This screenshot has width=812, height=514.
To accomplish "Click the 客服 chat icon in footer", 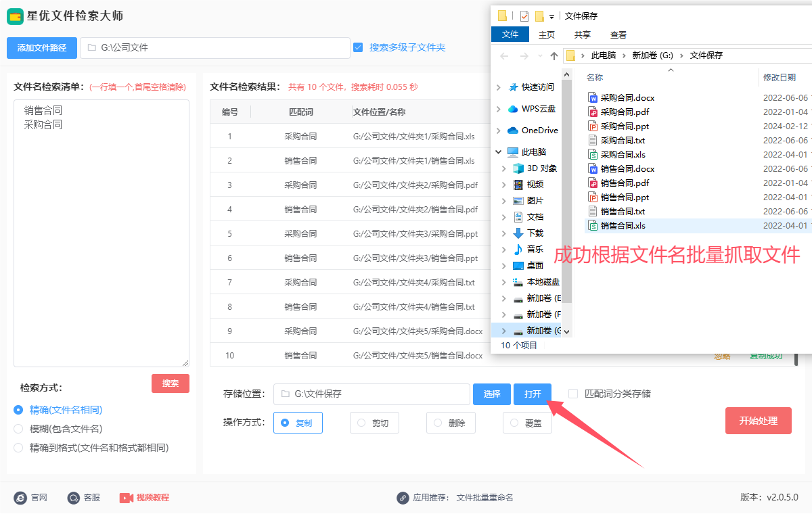I will pyautogui.click(x=74, y=498).
